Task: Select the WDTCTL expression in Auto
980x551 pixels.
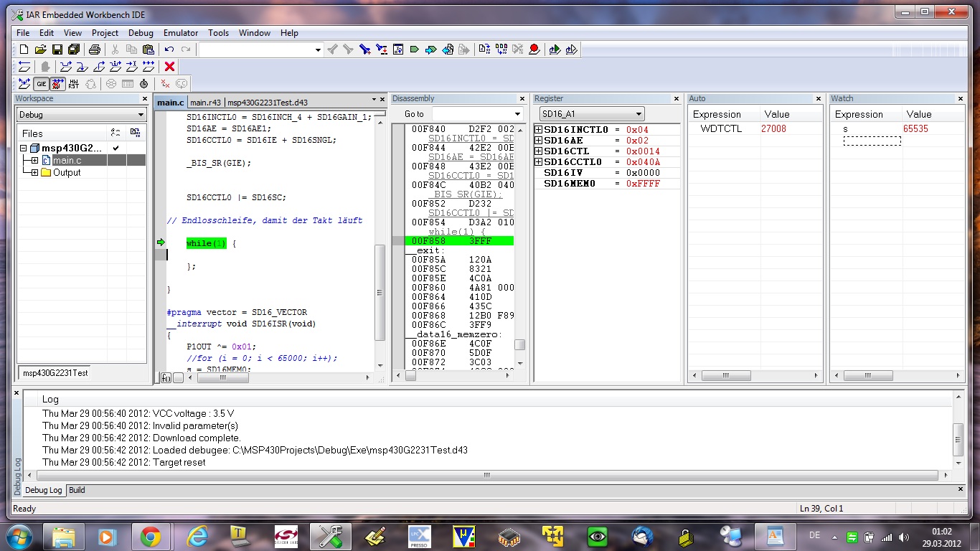Action: [x=721, y=129]
